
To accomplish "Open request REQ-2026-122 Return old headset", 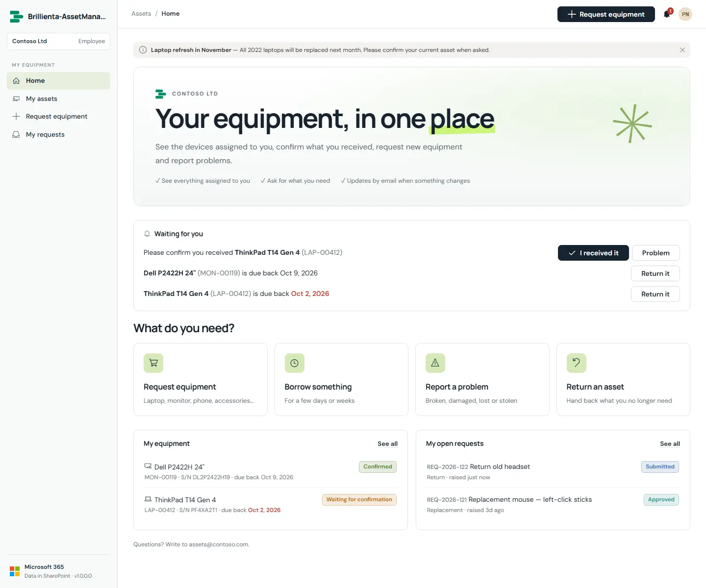I will tap(553, 471).
